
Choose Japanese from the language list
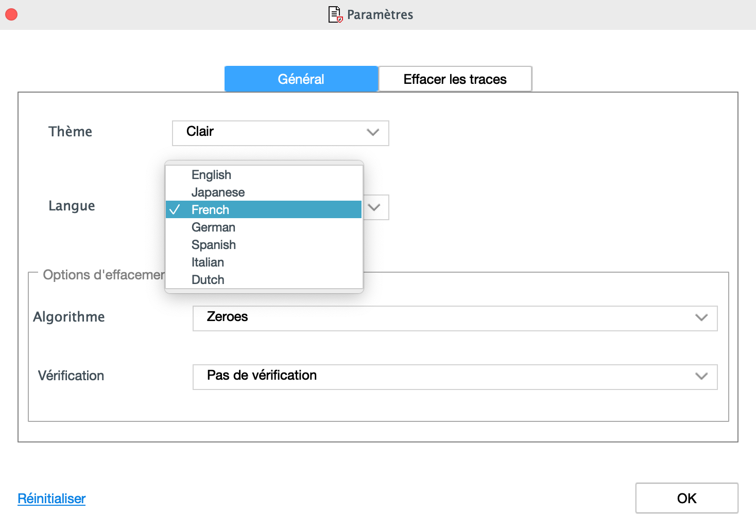[264, 192]
